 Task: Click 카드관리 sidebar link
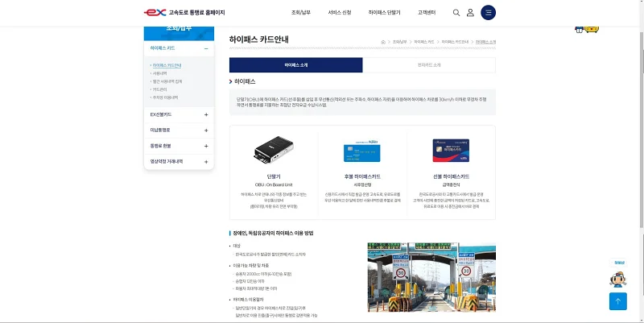159,89
